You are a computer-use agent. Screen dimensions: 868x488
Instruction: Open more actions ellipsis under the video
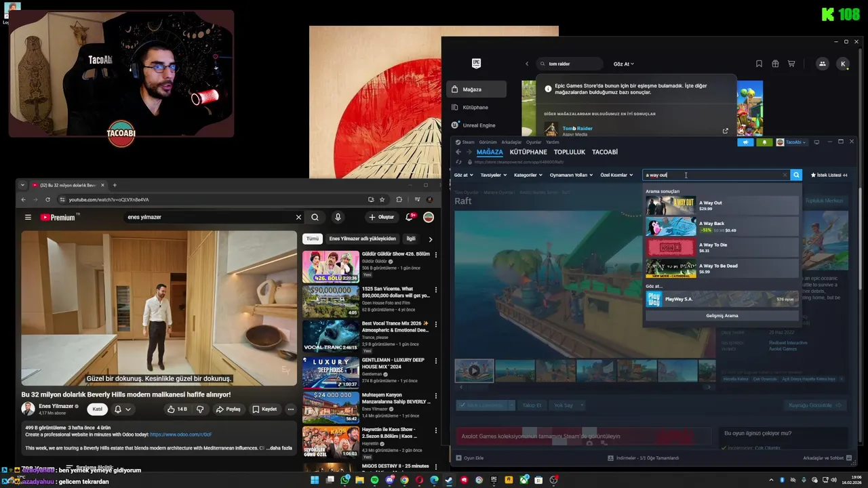point(291,409)
